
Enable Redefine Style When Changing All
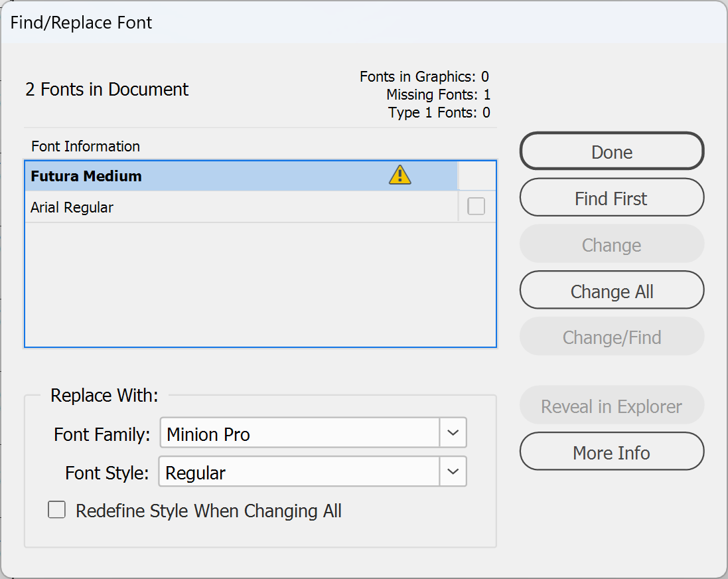(x=56, y=509)
